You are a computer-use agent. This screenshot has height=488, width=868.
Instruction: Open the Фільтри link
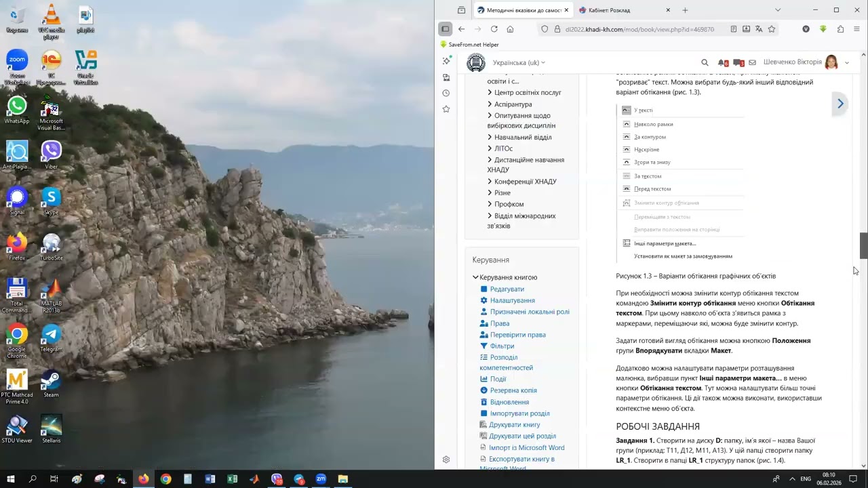502,346
